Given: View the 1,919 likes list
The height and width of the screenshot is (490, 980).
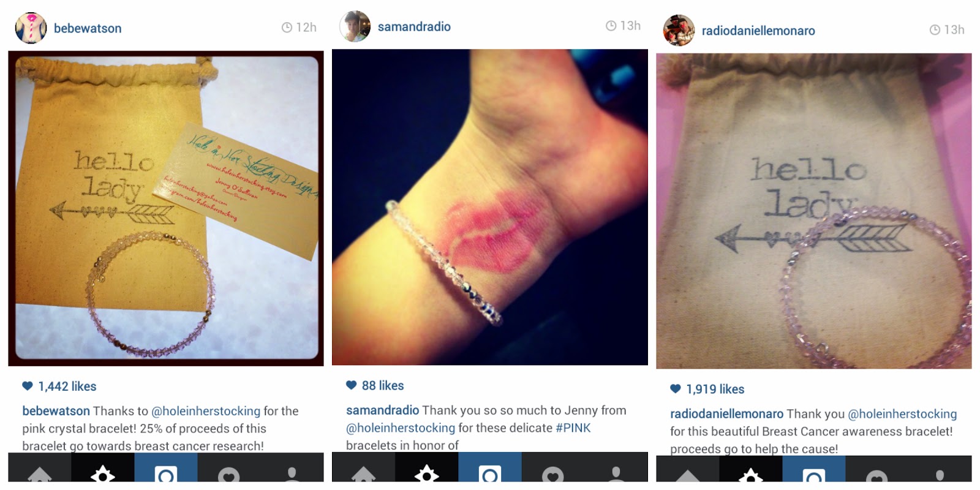Looking at the screenshot, I should tap(715, 389).
